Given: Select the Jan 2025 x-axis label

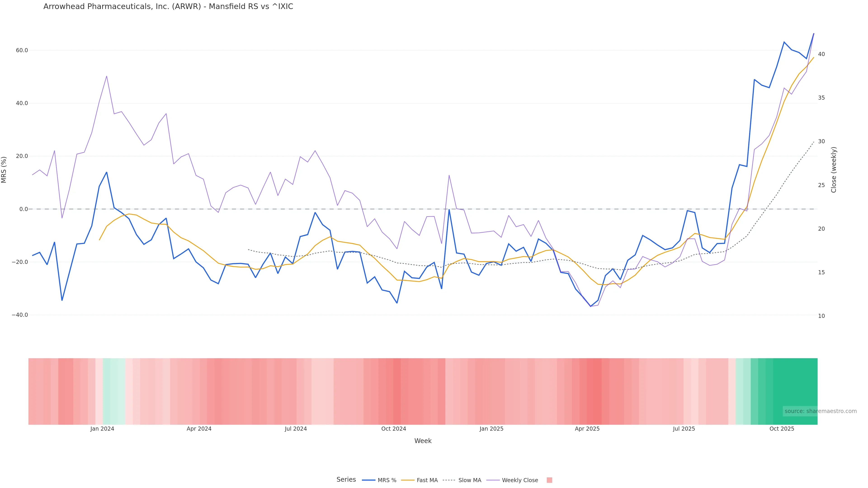Looking at the screenshot, I should (492, 429).
